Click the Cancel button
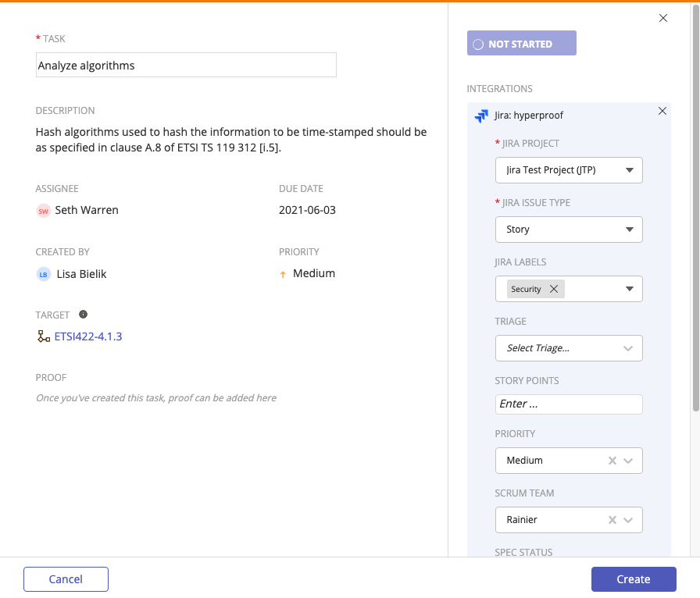Viewport: 700px width, 598px height. (66, 579)
